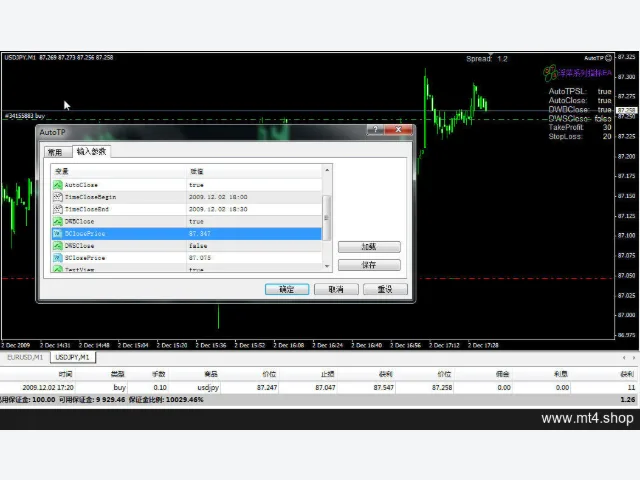Select the USDJPY,M1 chart tab

tap(72, 357)
